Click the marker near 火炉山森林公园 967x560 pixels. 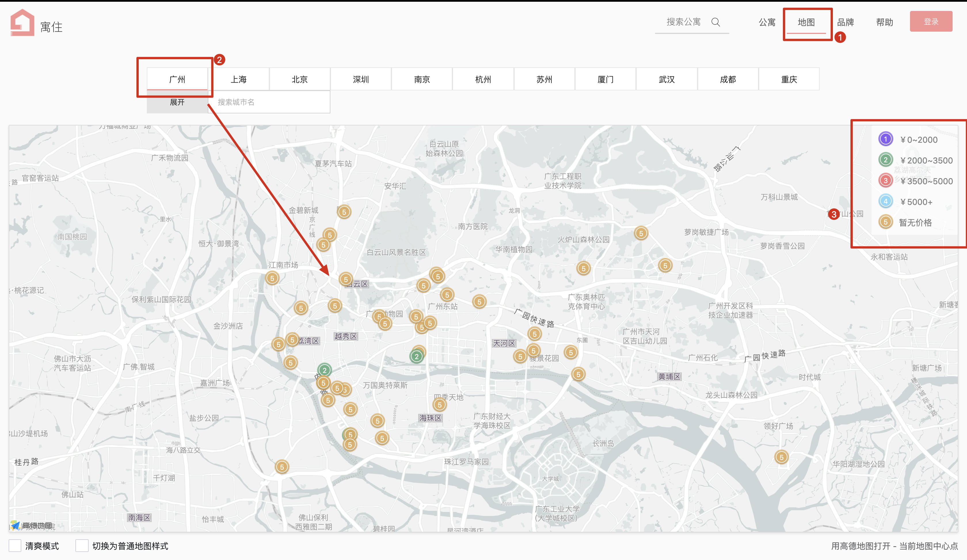pos(583,268)
